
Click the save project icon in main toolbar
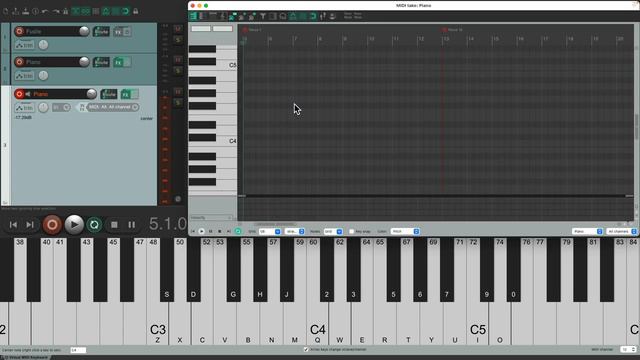tap(26, 11)
